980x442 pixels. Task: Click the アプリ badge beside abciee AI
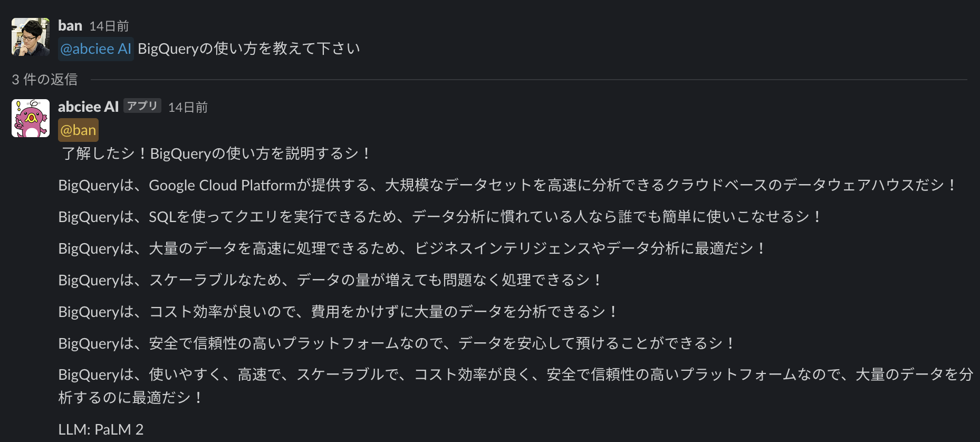click(142, 106)
